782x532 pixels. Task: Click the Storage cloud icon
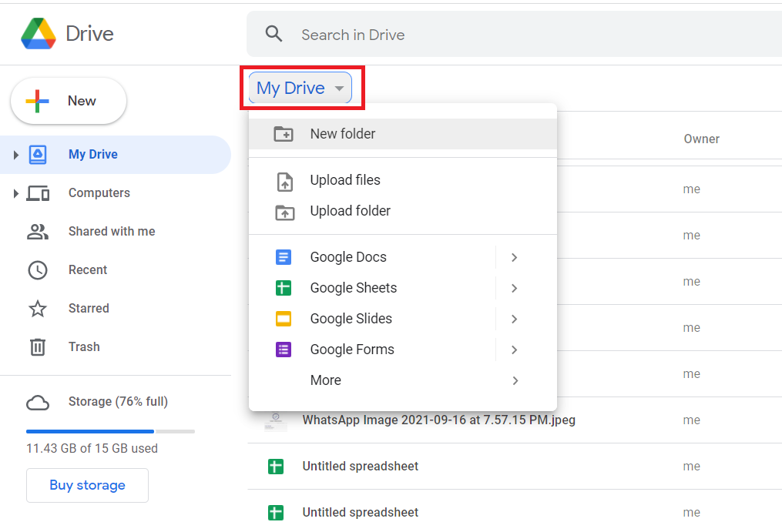click(x=38, y=403)
